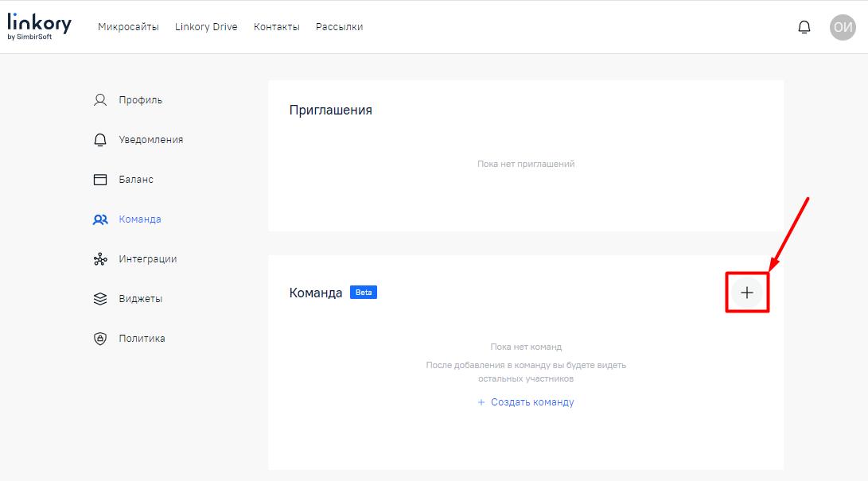Open Уведомления via its bell icon
868x481 pixels.
[x=99, y=139]
